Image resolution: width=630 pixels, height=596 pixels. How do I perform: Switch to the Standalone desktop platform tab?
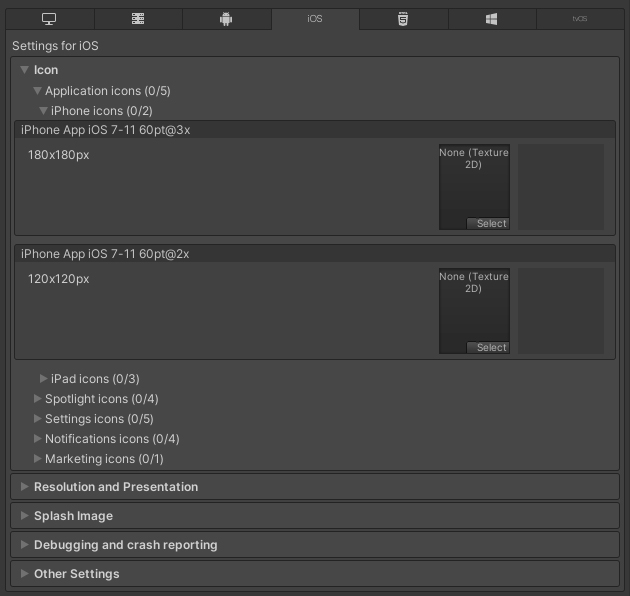(49, 19)
